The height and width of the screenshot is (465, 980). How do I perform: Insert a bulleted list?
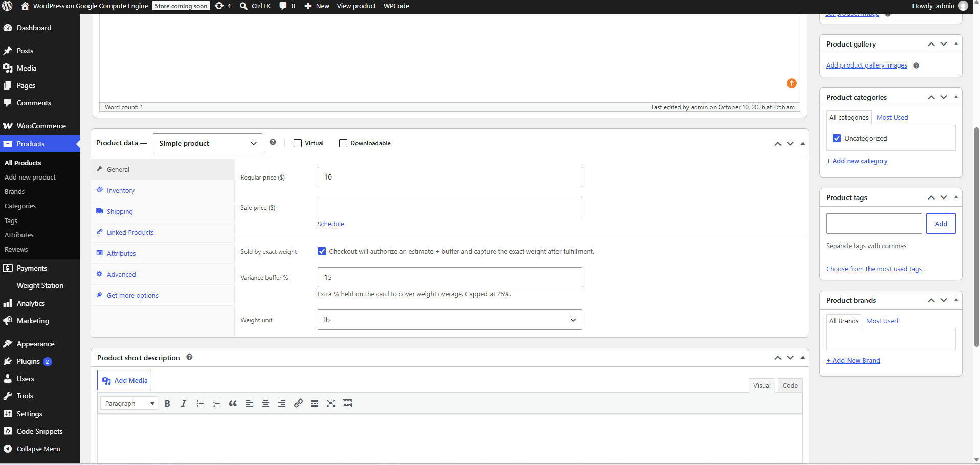point(200,403)
